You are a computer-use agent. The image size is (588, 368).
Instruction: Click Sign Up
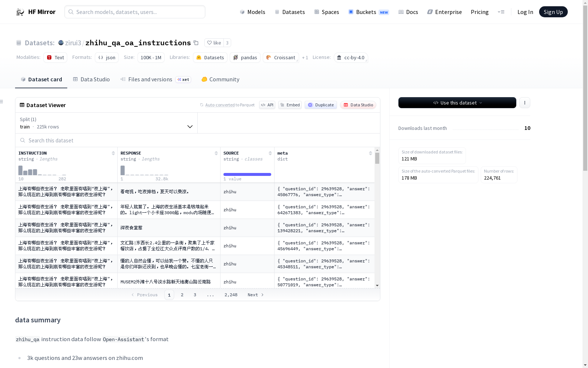pos(553,12)
